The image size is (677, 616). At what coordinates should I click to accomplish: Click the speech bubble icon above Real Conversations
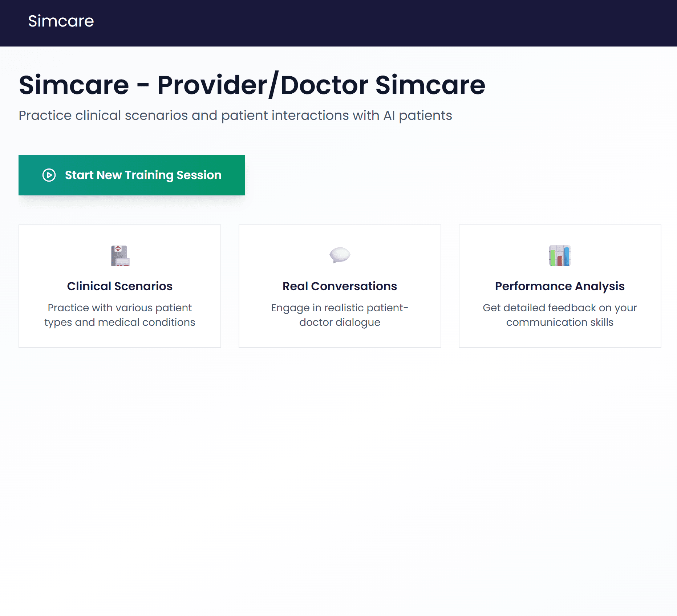pos(340,255)
